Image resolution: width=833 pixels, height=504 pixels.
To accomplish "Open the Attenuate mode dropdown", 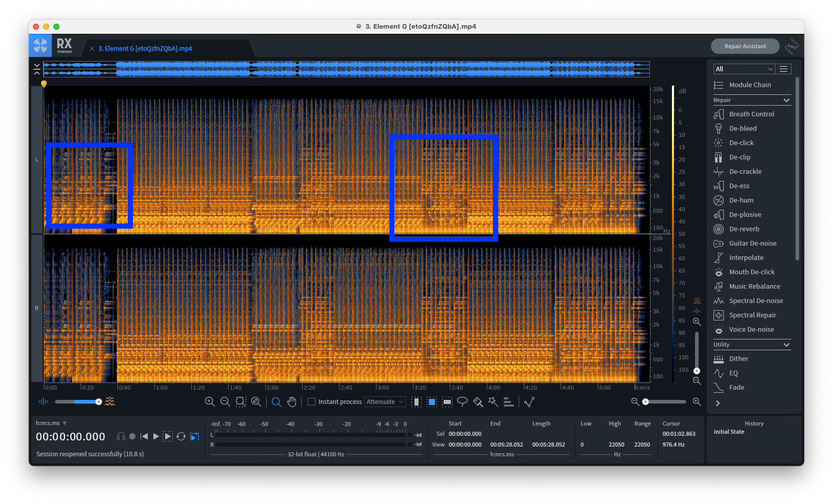I will 385,402.
